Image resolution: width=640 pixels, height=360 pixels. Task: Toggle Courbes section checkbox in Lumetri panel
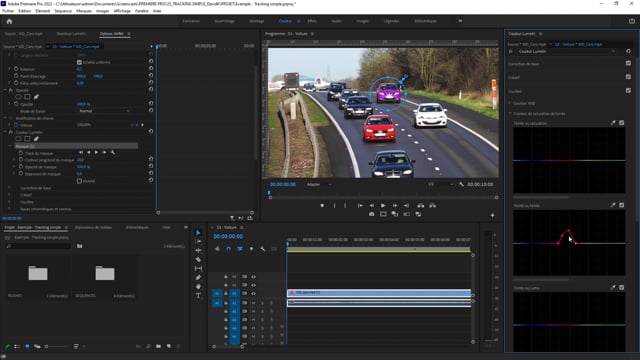(628, 91)
